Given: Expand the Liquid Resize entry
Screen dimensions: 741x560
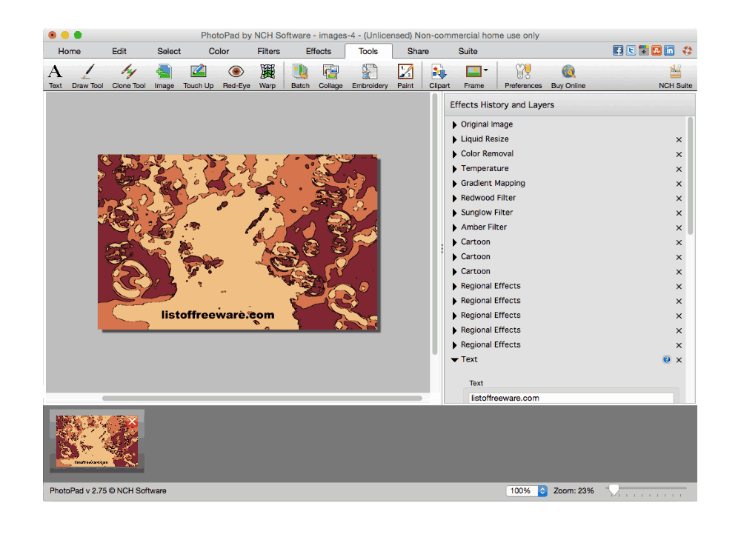Looking at the screenshot, I should [454, 139].
